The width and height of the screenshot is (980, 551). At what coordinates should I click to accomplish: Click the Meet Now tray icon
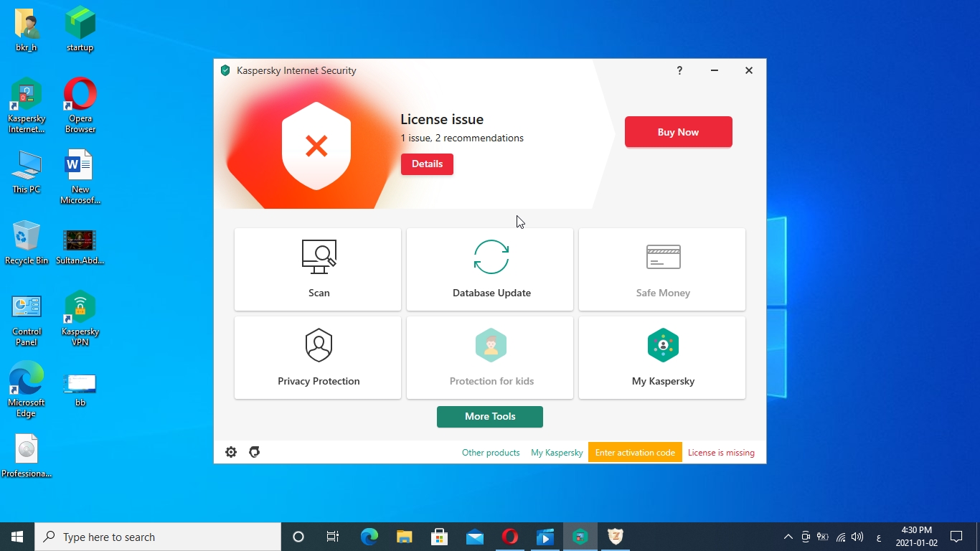(x=806, y=537)
